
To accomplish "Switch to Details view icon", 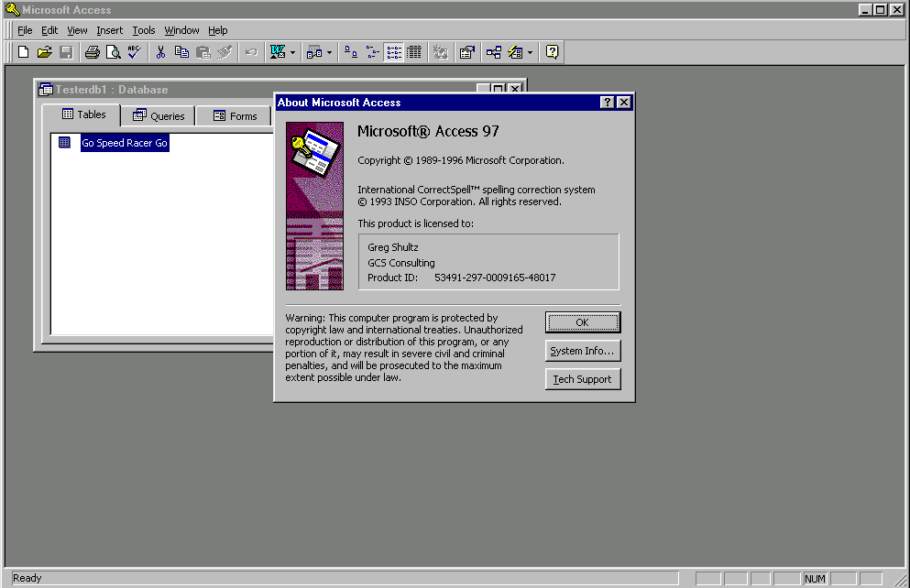I will (414, 52).
